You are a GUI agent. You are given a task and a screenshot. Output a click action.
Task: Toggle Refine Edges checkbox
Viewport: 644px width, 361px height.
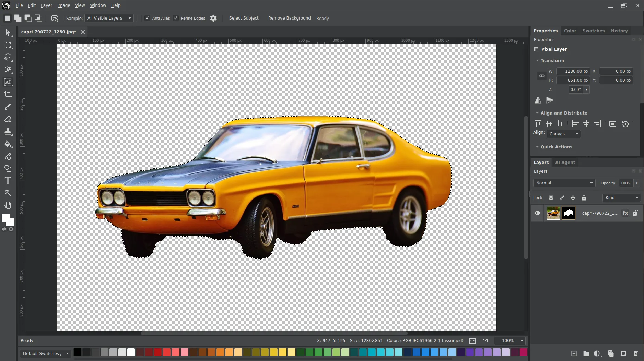point(176,18)
